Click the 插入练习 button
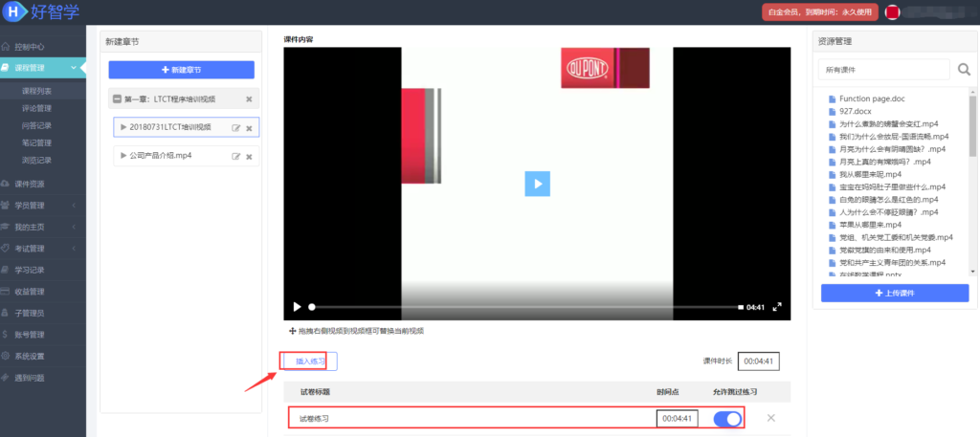The image size is (980, 437). pyautogui.click(x=311, y=361)
